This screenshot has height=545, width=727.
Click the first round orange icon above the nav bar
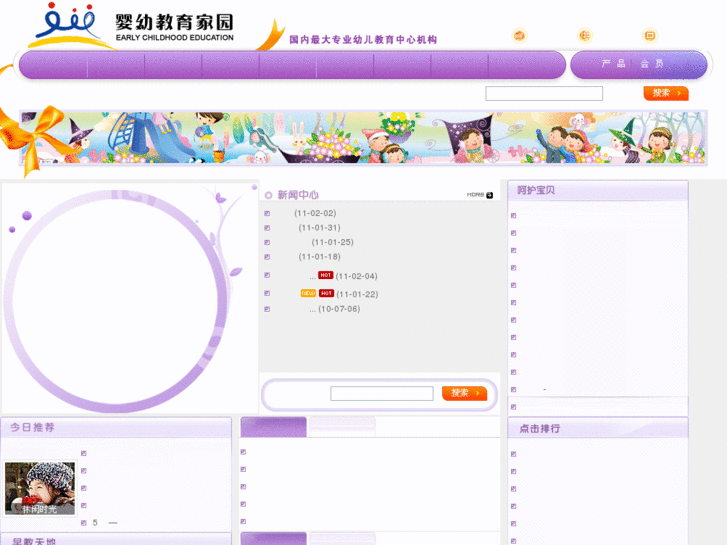point(519,35)
